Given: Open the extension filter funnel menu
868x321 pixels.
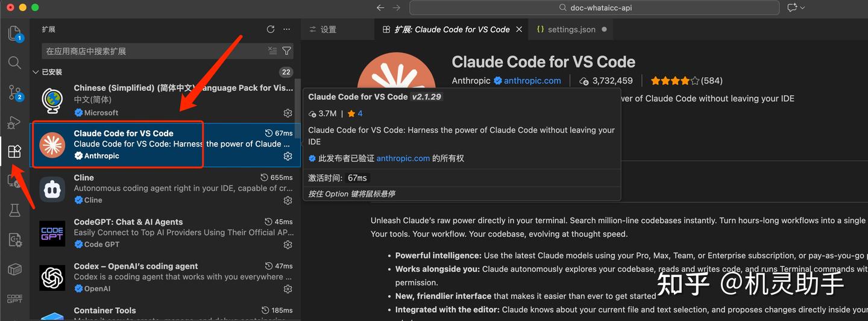Looking at the screenshot, I should [287, 51].
